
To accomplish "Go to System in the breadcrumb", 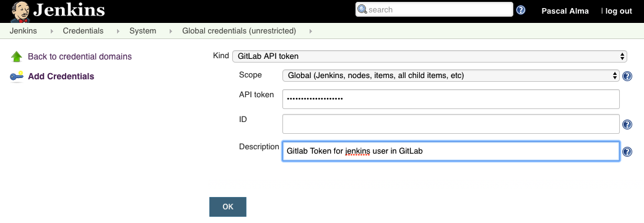I will point(142,31).
